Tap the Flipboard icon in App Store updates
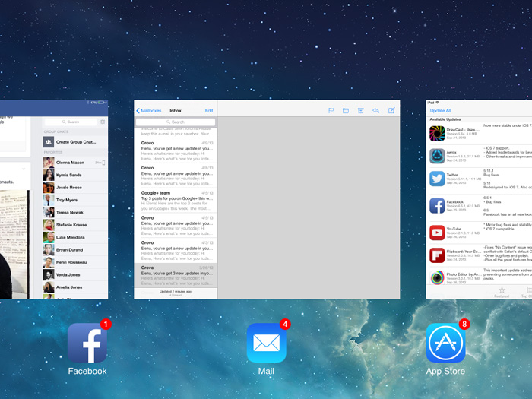The height and width of the screenshot is (399, 532). coord(437,255)
